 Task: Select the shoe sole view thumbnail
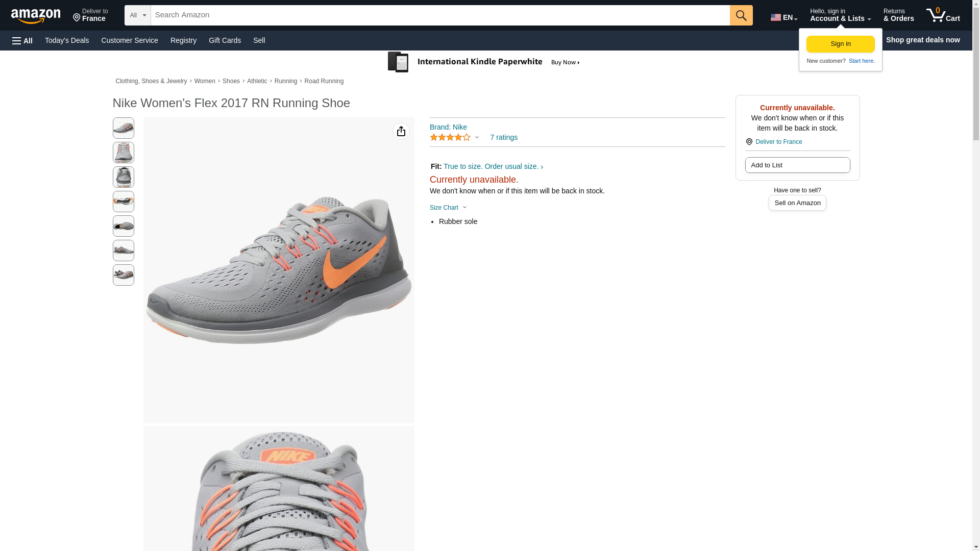[x=123, y=202]
